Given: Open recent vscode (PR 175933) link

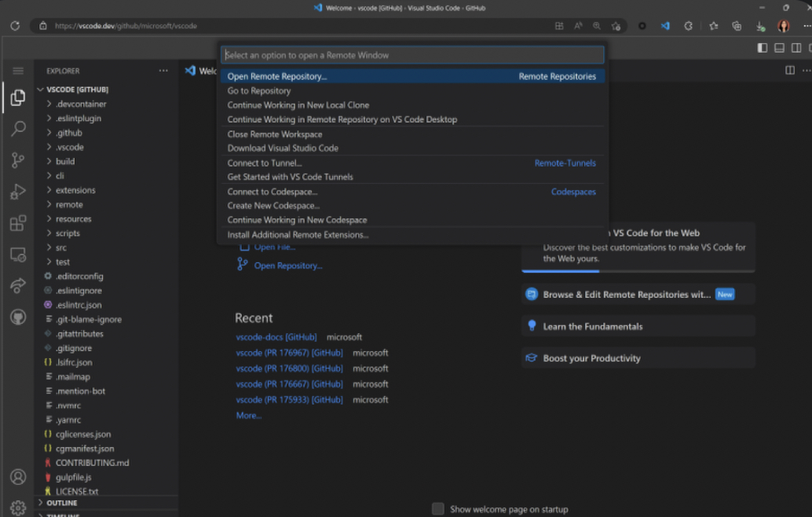Looking at the screenshot, I should click(289, 399).
